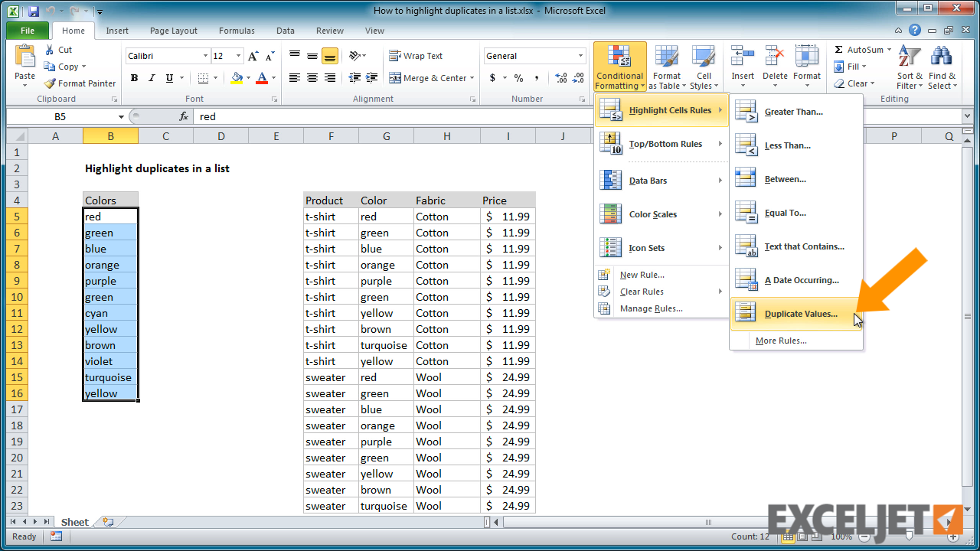Open Data Bars submenu
This screenshot has height=551, width=980.
click(661, 181)
